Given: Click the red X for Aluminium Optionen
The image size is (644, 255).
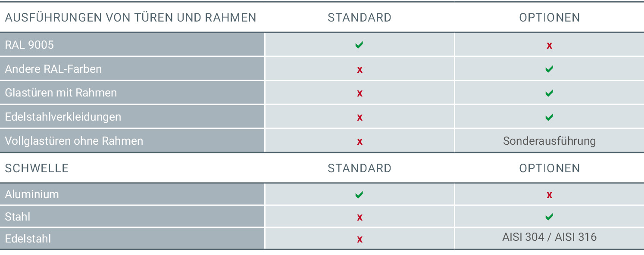Looking at the screenshot, I should (549, 195).
